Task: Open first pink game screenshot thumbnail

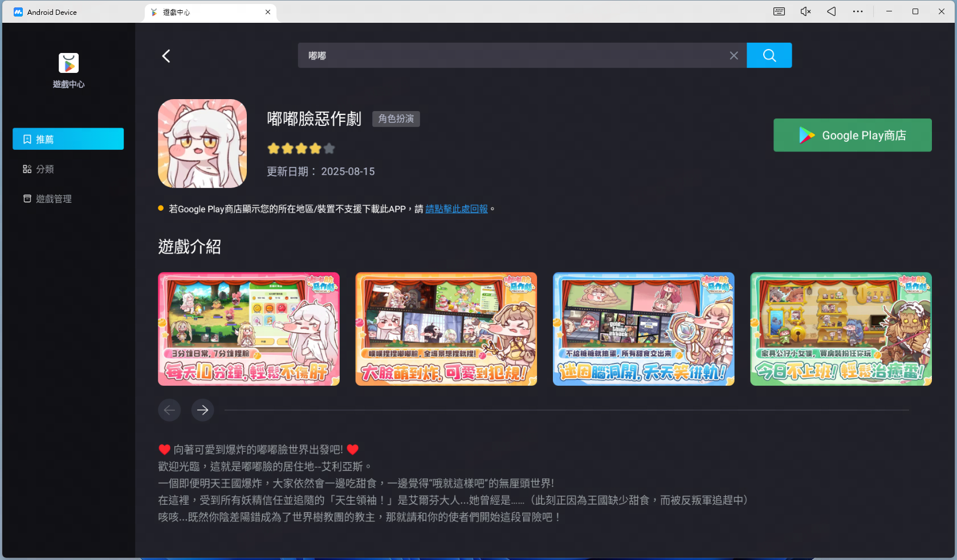Action: 249,329
